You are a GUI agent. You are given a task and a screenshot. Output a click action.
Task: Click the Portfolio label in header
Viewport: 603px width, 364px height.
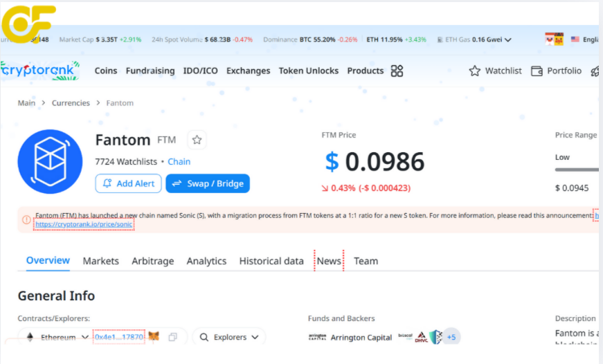pos(564,71)
